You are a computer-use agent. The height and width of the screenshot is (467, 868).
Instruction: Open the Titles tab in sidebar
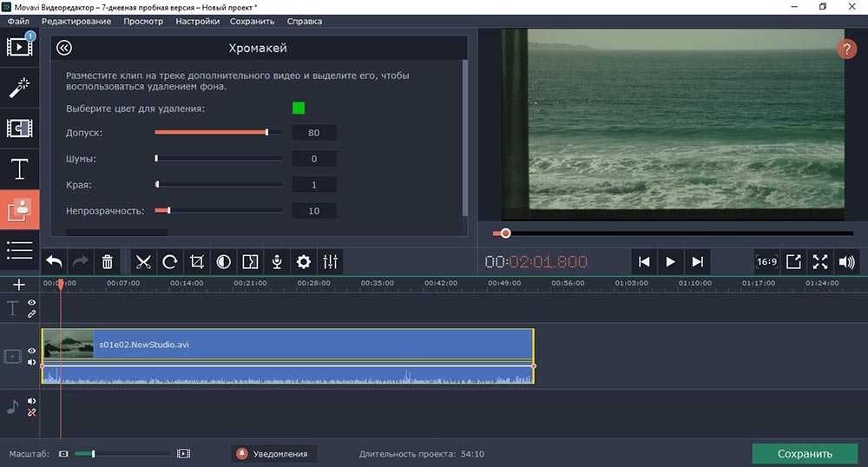click(19, 169)
